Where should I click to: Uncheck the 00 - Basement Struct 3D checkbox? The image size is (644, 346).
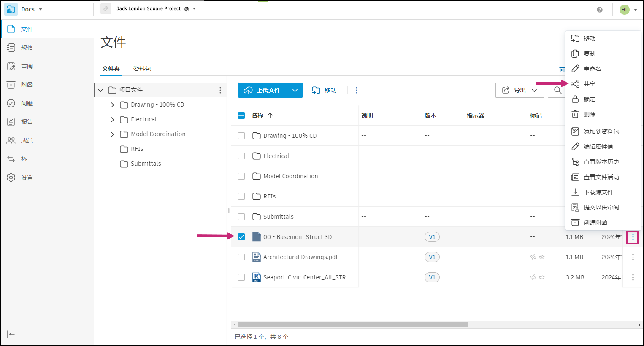[x=241, y=237]
